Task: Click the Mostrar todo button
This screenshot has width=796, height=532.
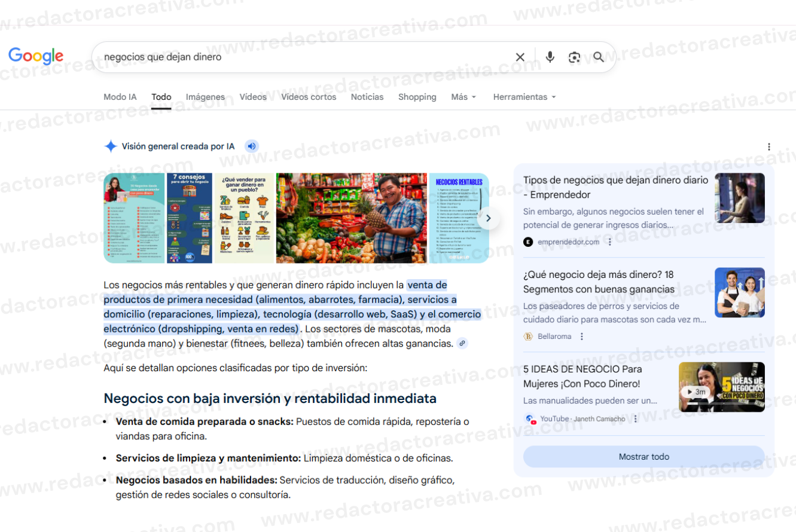Action: 644,457
